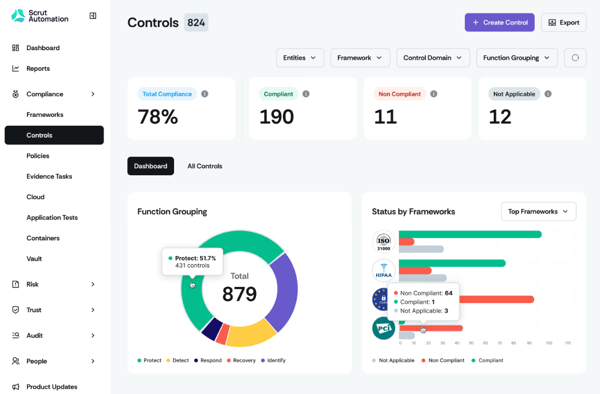This screenshot has width=600, height=394.
Task: Click the GDPR framework logo
Action: pos(380,299)
